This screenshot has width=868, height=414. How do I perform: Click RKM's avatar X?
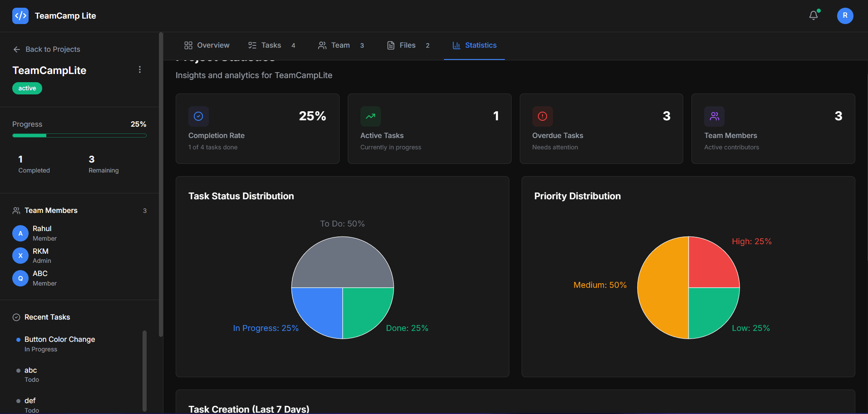(x=20, y=256)
